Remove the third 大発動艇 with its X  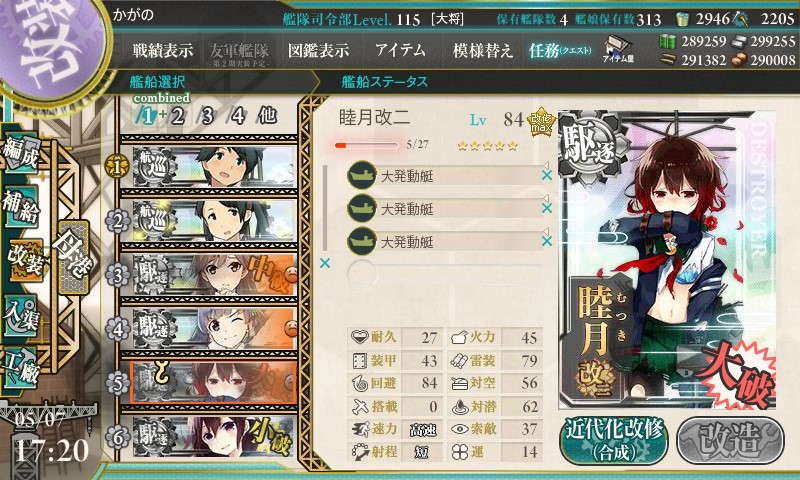click(x=546, y=241)
